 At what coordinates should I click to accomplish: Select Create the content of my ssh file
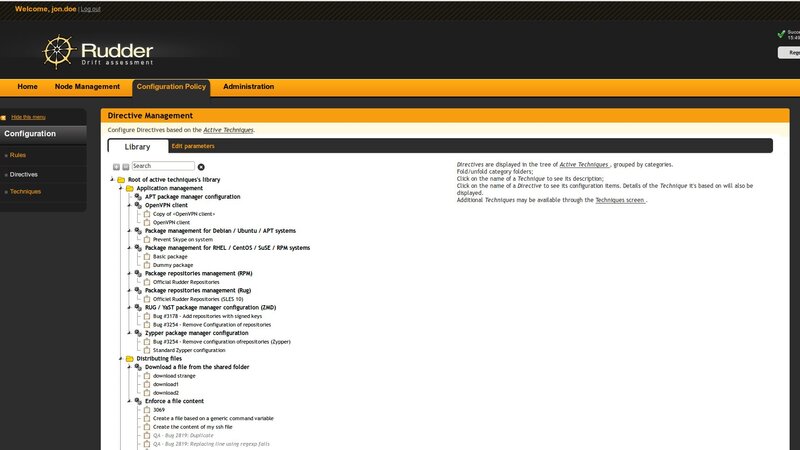193,427
